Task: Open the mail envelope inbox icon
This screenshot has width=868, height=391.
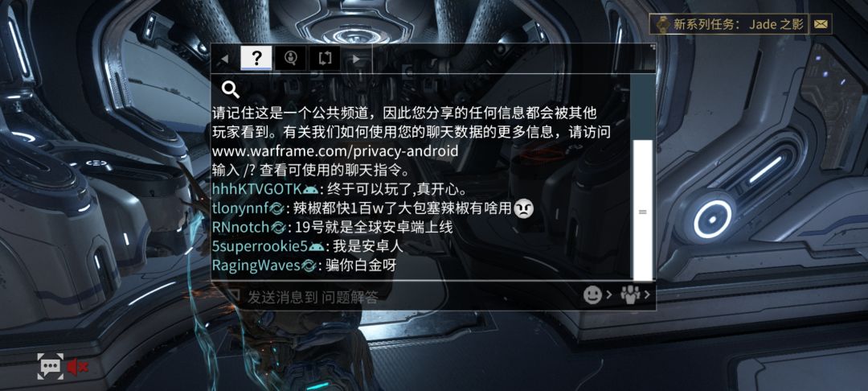Action: [x=821, y=24]
